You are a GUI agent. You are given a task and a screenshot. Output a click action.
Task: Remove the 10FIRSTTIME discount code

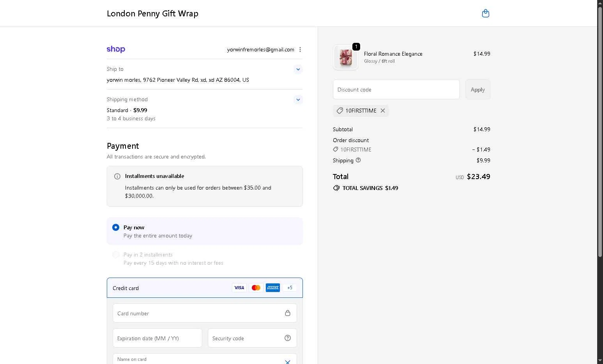[x=383, y=111]
